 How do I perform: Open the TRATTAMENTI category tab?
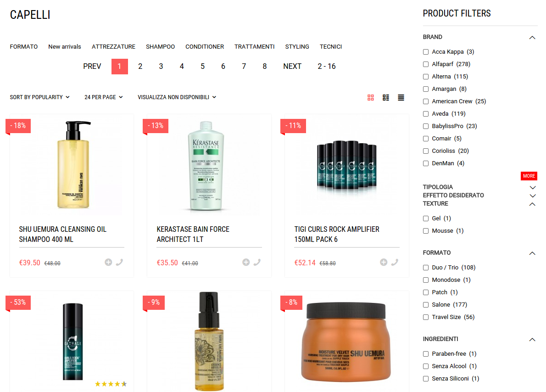pyautogui.click(x=254, y=47)
